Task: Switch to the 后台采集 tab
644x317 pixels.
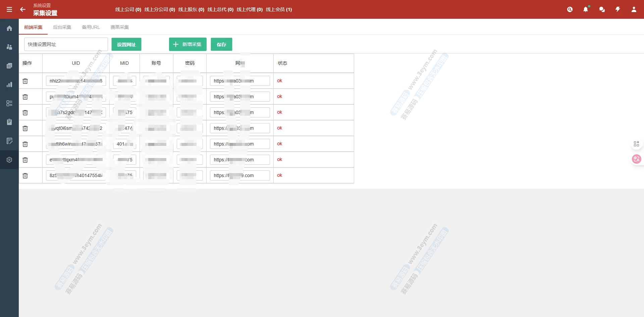Action: (x=62, y=27)
